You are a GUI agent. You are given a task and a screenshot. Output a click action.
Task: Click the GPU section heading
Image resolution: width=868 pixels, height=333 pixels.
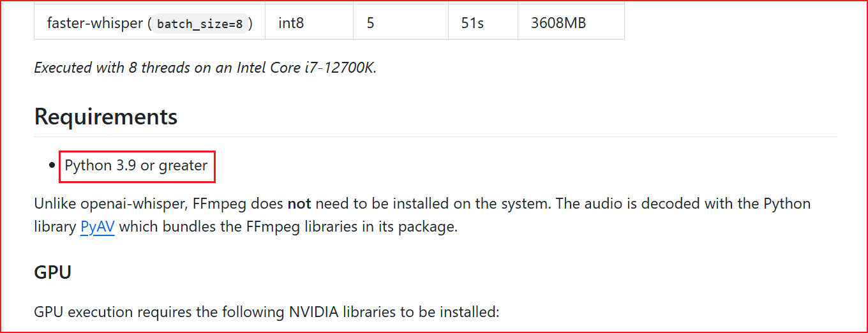(x=52, y=272)
